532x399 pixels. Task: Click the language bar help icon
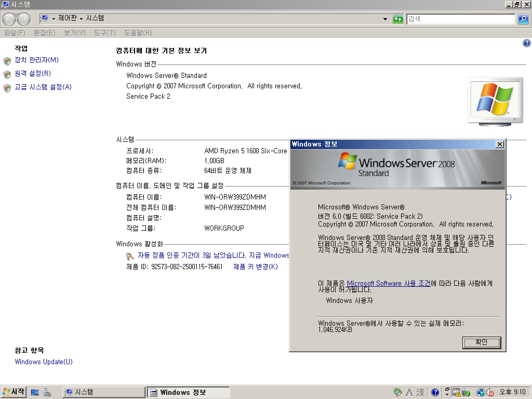point(435,393)
